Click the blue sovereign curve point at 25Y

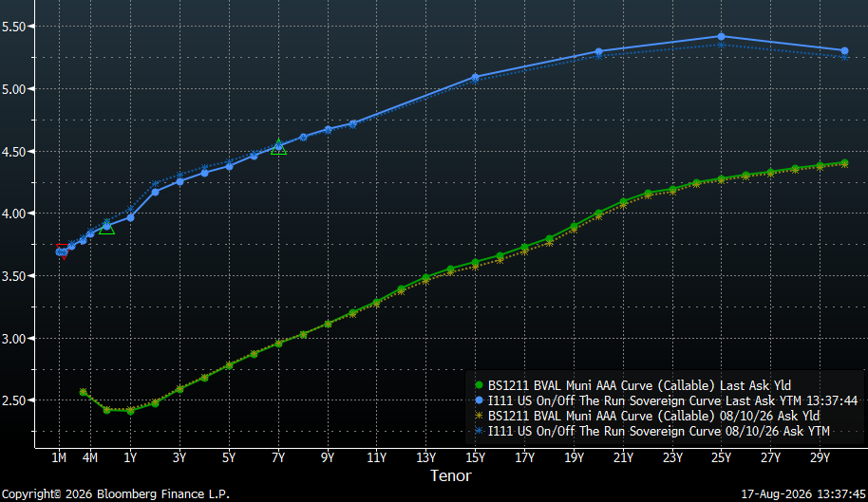722,36
